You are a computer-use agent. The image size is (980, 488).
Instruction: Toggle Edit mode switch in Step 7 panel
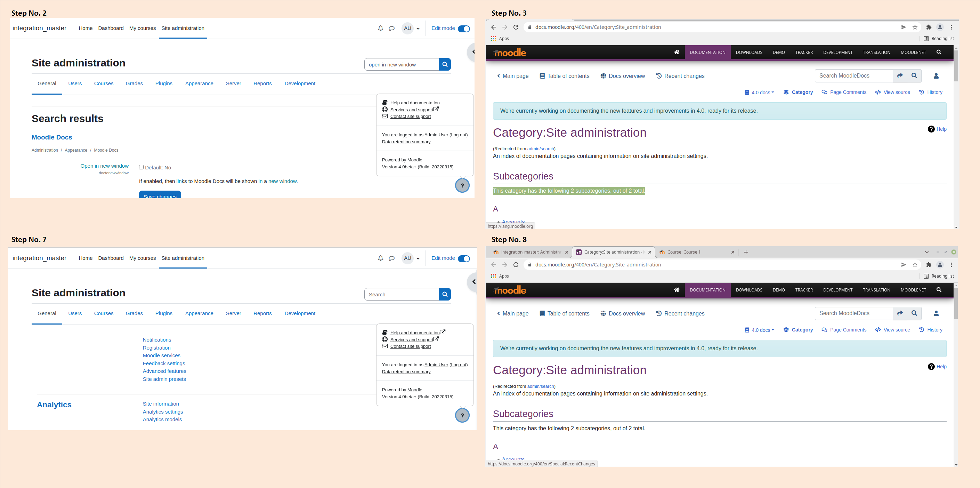[x=464, y=258]
